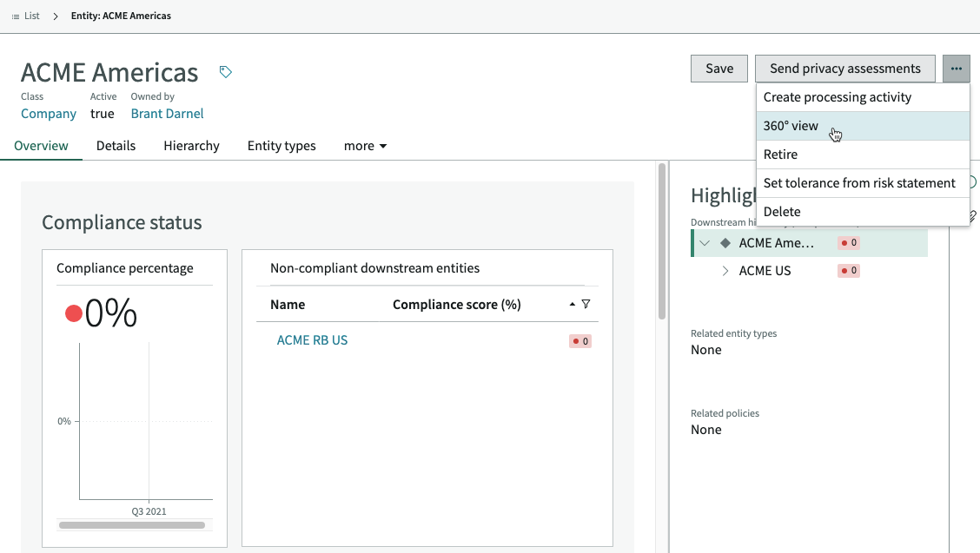Select Create processing activity menu item

click(863, 97)
